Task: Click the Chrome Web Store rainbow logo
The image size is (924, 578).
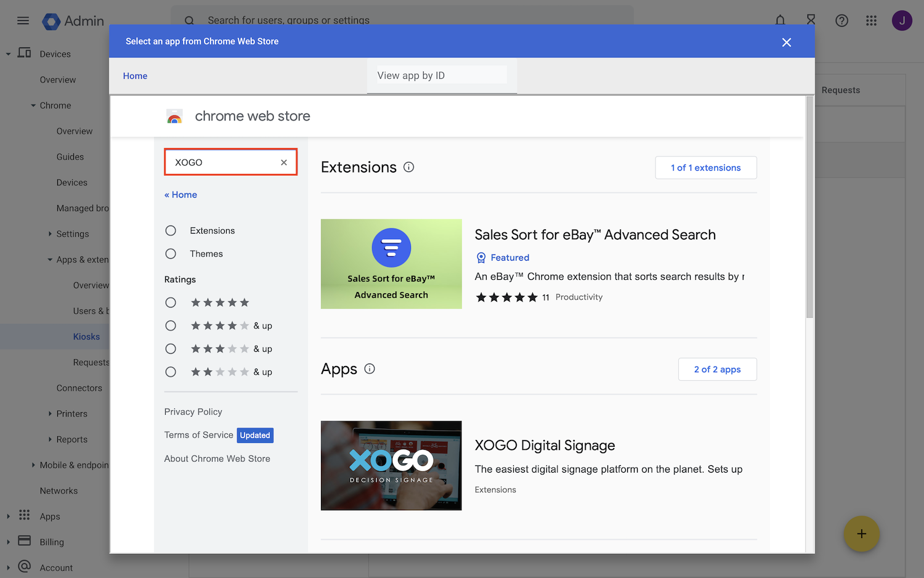Action: (174, 116)
